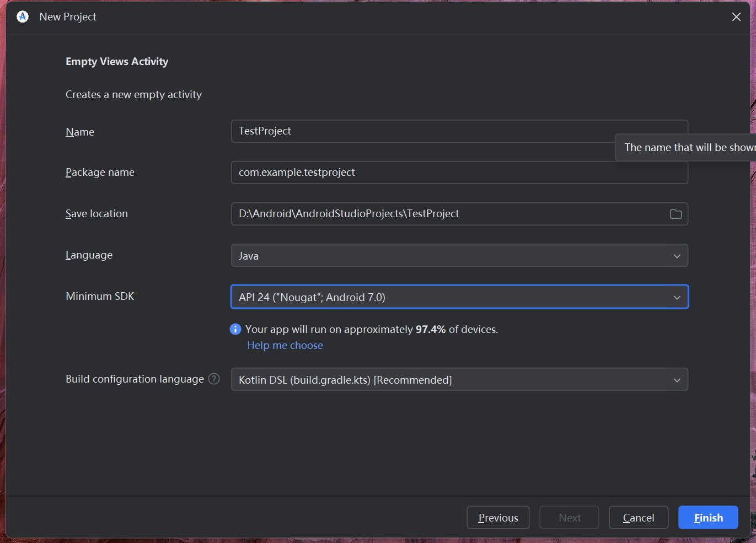The image size is (756, 543).
Task: Click the Name field containing TestProject
Action: [459, 131]
